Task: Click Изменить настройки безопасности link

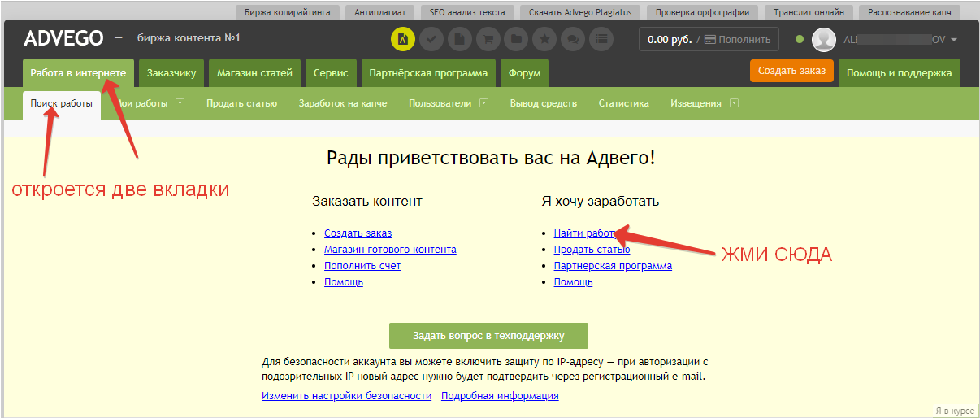Action: [346, 396]
